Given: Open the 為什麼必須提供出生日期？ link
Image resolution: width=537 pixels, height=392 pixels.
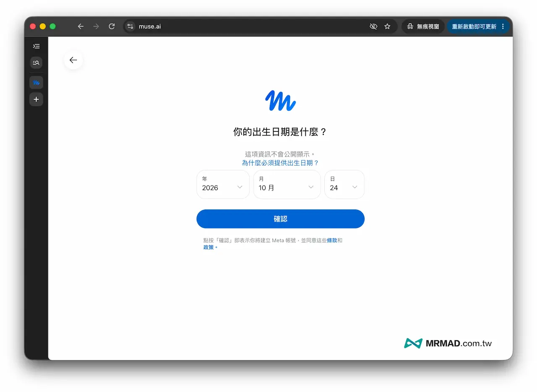Looking at the screenshot, I should (280, 163).
